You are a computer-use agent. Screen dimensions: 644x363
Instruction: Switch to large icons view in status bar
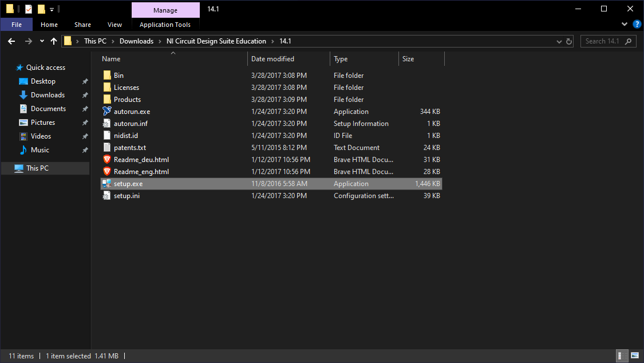pos(634,356)
